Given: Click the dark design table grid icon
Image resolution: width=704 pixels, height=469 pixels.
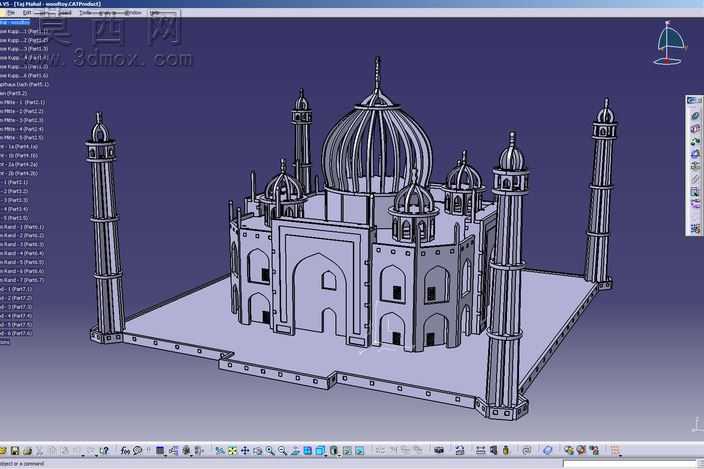Looking at the screenshot, I should point(160,451).
